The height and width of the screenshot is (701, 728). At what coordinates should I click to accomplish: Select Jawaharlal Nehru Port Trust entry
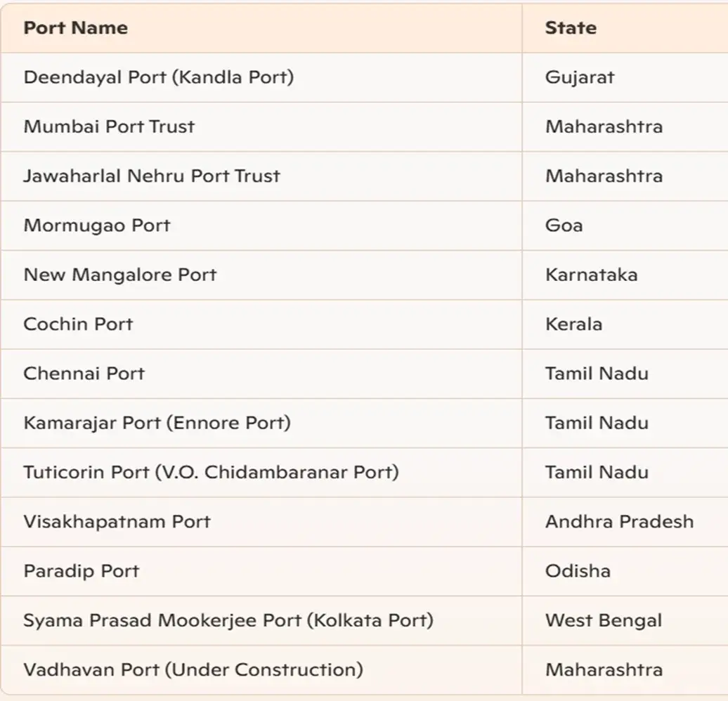coord(152,176)
